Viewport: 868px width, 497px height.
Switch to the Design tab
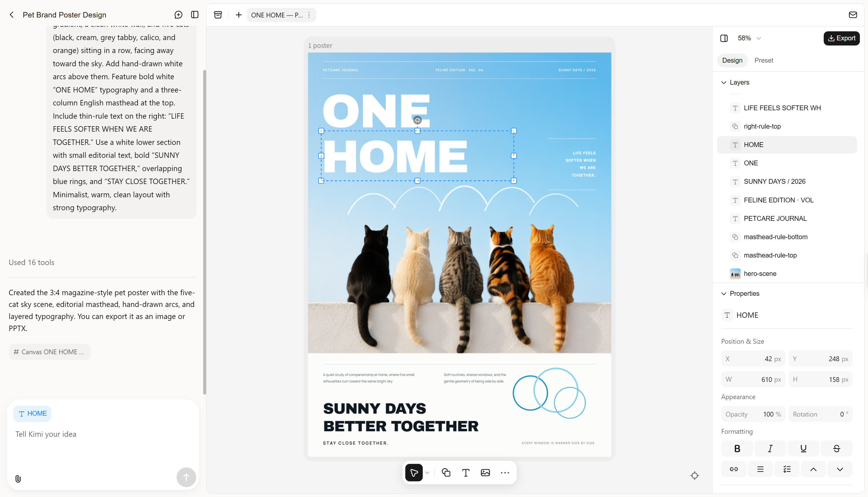(x=732, y=61)
